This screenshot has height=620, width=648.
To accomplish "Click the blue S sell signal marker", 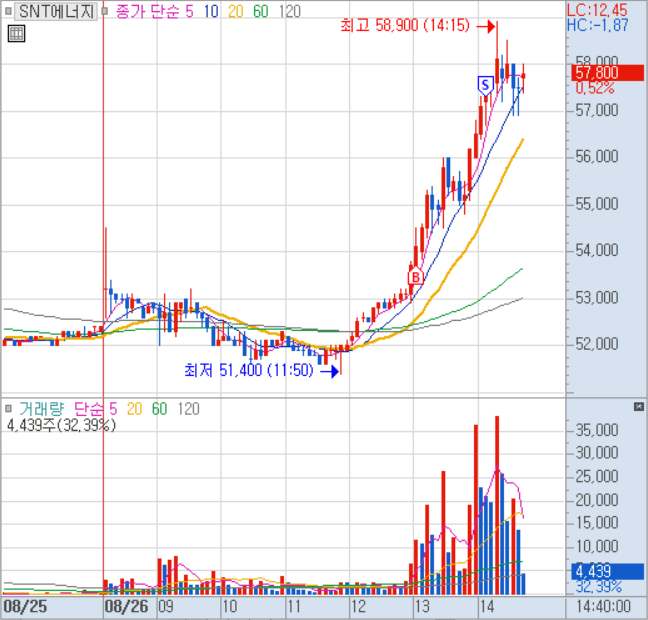I will click(x=485, y=86).
